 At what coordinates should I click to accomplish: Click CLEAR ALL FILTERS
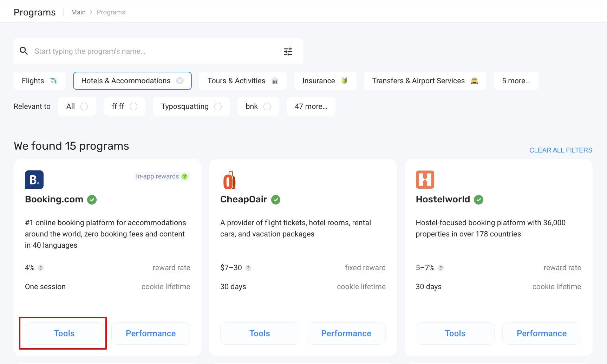[561, 150]
